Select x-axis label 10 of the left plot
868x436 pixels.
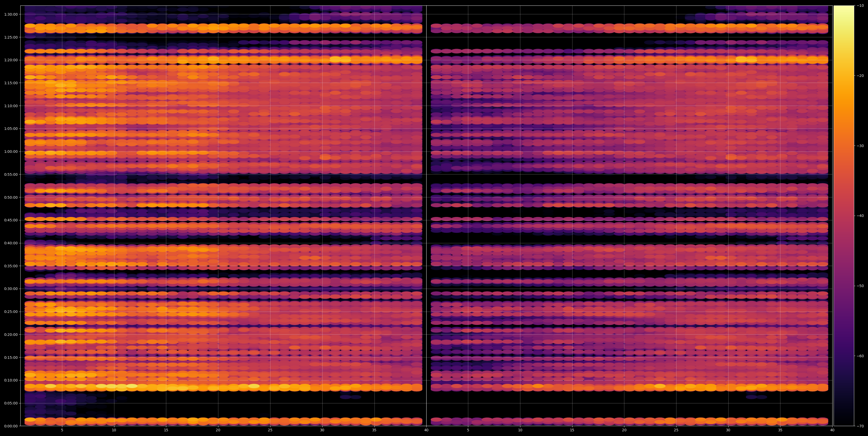click(114, 430)
